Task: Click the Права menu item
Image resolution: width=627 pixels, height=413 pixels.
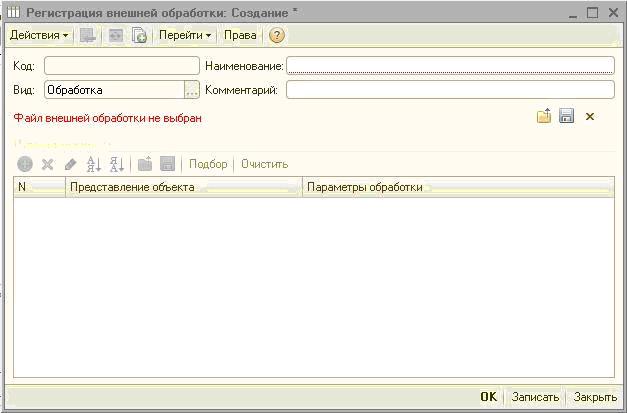Action: pos(239,35)
